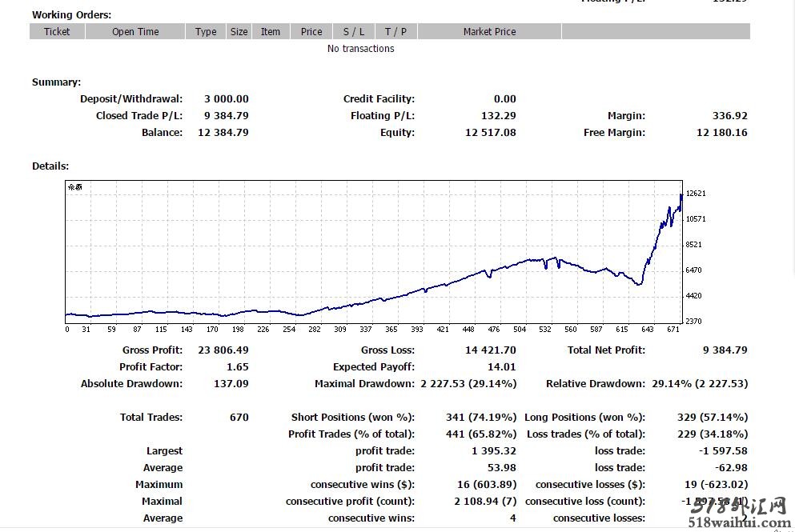The height and width of the screenshot is (532, 795).
Task: Select the Credit Facility value 0.00
Action: [x=505, y=99]
